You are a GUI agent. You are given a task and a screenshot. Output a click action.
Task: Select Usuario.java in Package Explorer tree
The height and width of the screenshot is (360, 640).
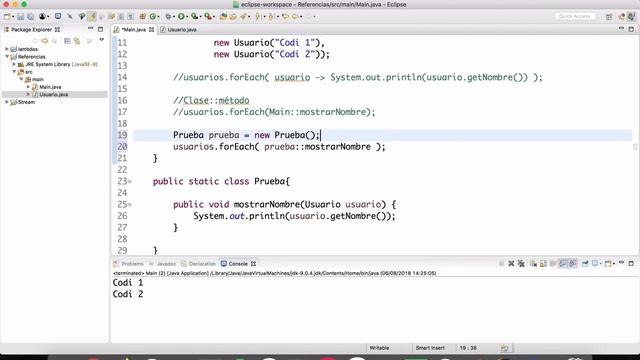(53, 94)
